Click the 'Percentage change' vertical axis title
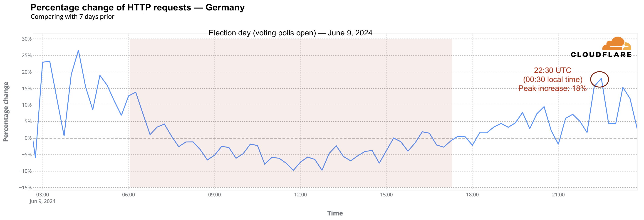Viewport: 644px width, 220px height. 6,112
